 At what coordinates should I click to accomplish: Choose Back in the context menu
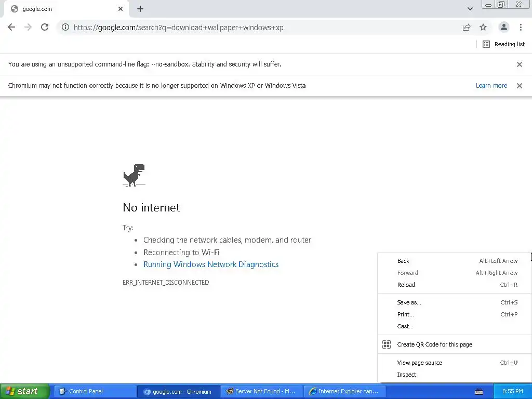click(x=454, y=261)
